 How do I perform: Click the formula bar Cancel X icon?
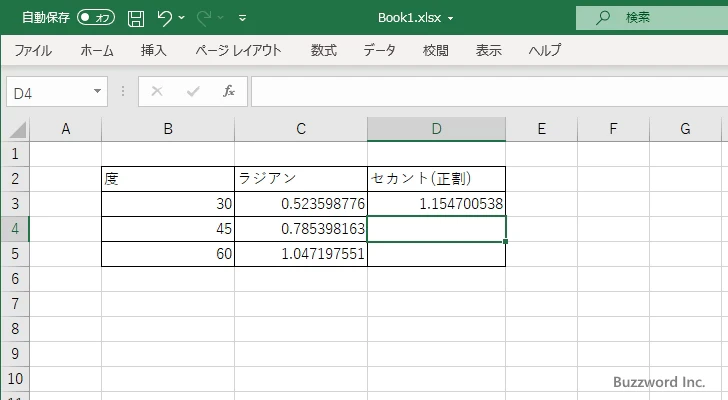(x=157, y=91)
